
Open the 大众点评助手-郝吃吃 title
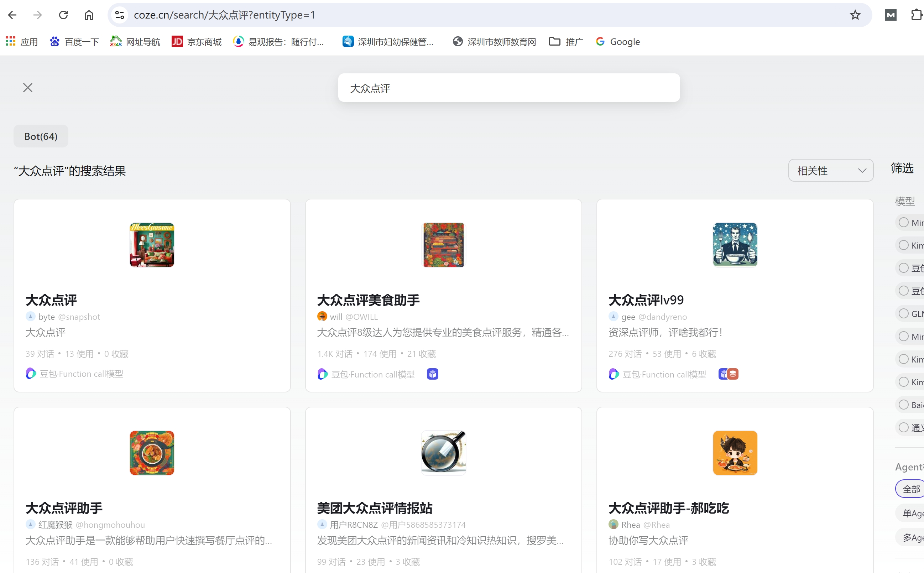(669, 508)
